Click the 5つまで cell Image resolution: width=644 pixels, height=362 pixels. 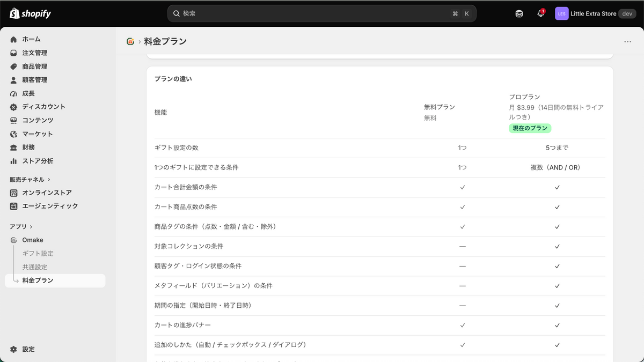(x=557, y=148)
